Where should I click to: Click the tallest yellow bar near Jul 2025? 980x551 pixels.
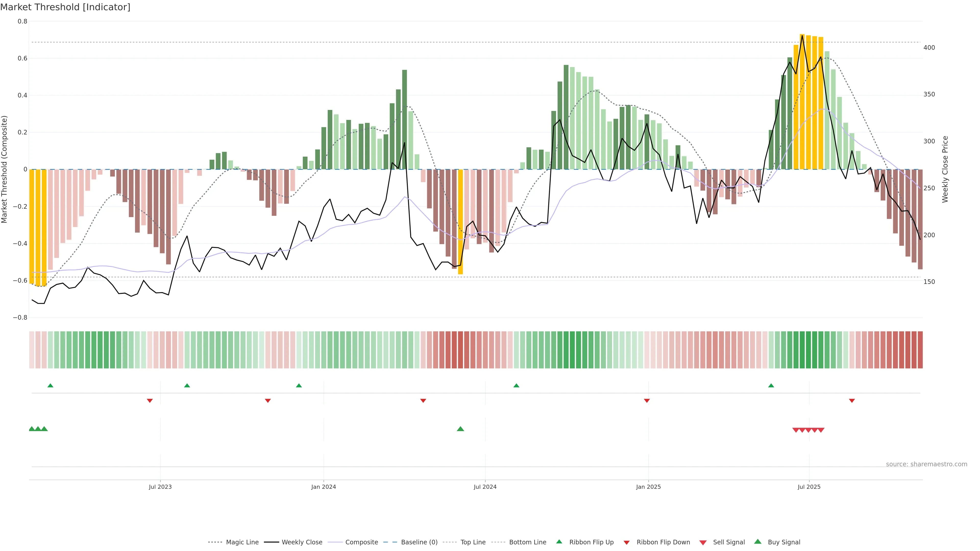tap(802, 102)
